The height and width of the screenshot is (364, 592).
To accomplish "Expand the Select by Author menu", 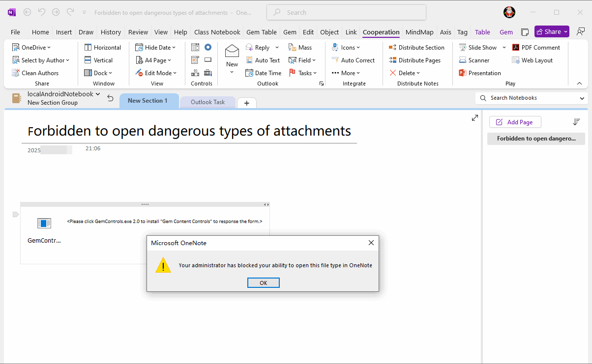I will tap(41, 60).
